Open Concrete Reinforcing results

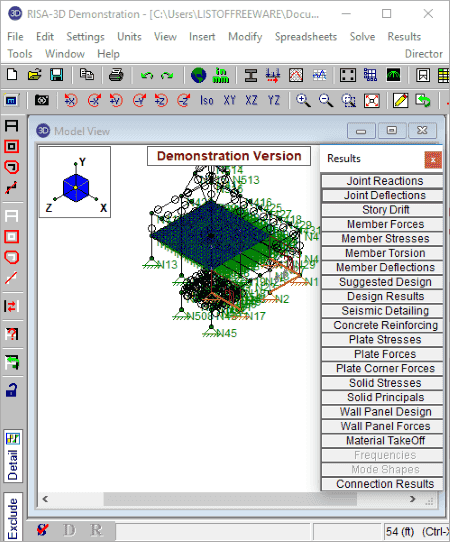382,325
